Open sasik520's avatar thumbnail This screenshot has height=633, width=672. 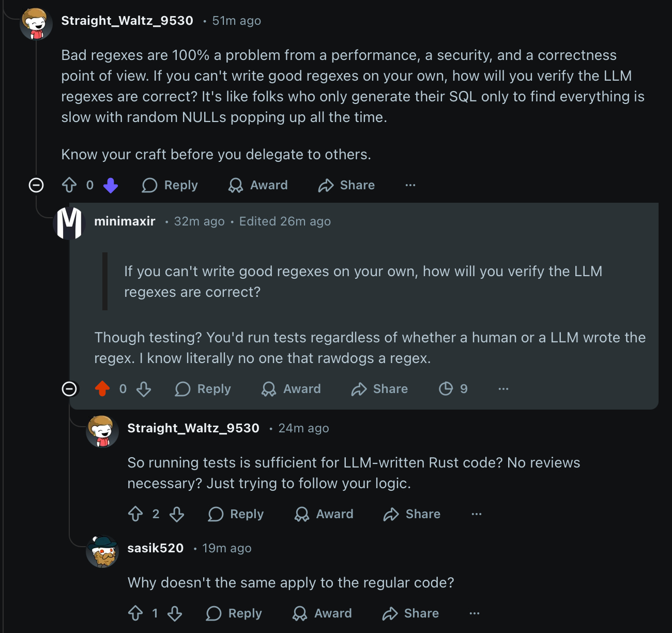point(102,551)
